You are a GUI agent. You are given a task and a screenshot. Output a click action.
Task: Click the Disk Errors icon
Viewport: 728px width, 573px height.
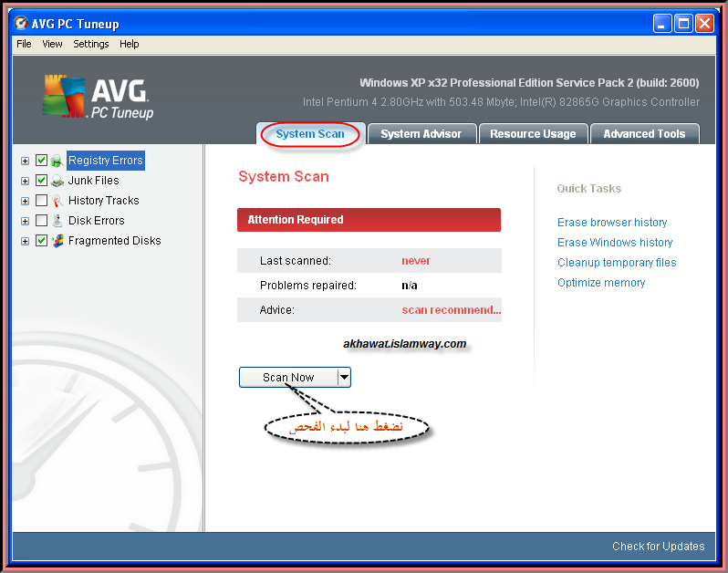pos(57,221)
